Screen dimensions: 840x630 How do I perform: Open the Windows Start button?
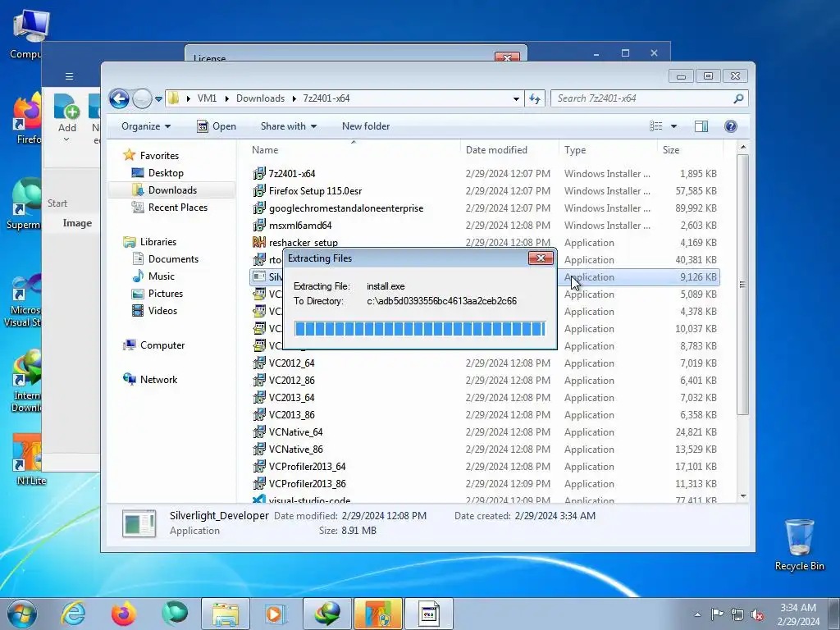tap(22, 614)
